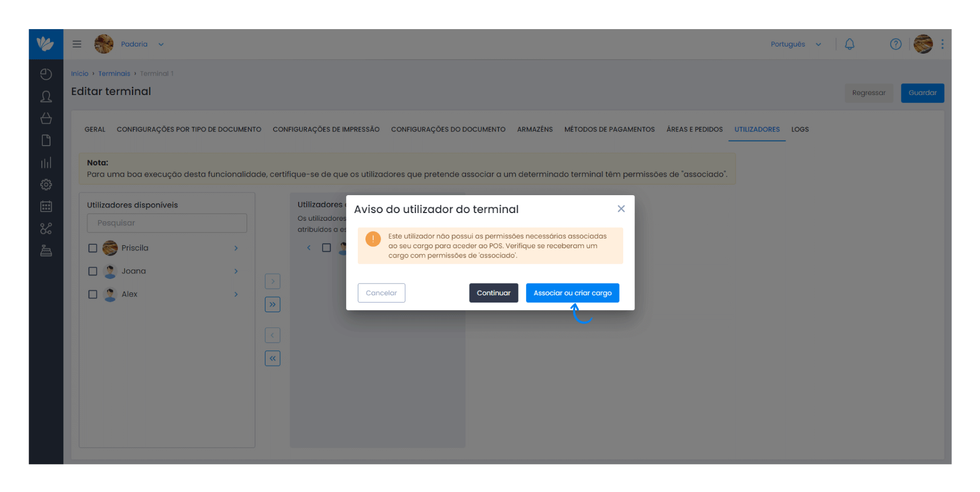Switch to the Armazéns tab

click(x=535, y=129)
